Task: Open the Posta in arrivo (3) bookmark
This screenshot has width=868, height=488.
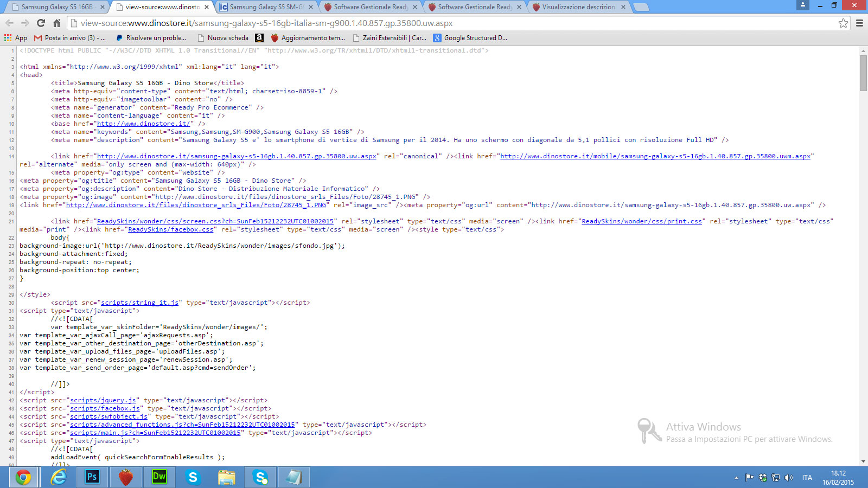Action: coord(69,38)
